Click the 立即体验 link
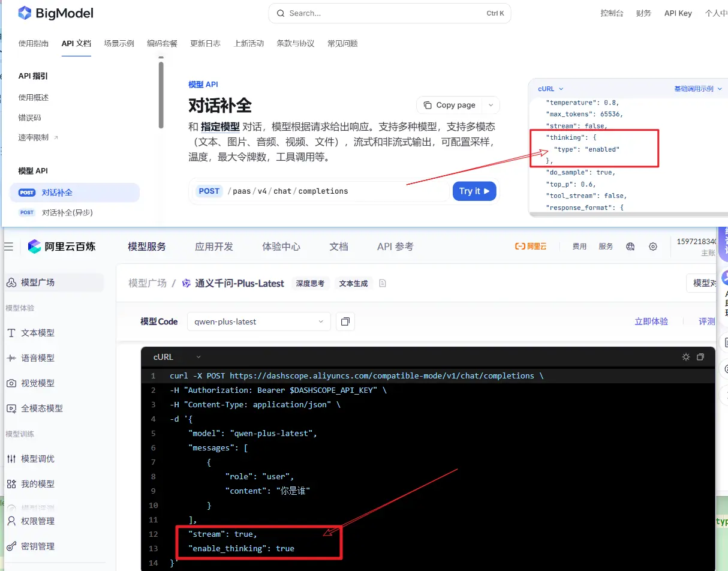Viewport: 728px width, 571px height. coord(651,321)
